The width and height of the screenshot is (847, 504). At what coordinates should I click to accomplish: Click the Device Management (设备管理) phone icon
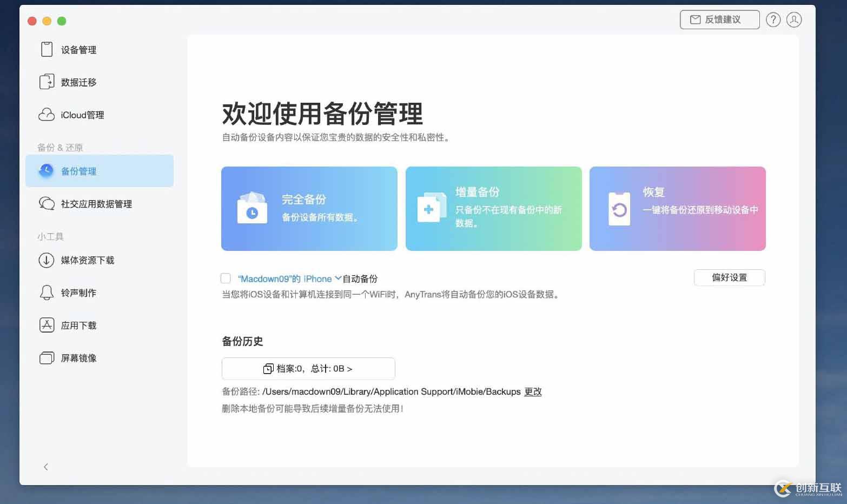tap(47, 50)
